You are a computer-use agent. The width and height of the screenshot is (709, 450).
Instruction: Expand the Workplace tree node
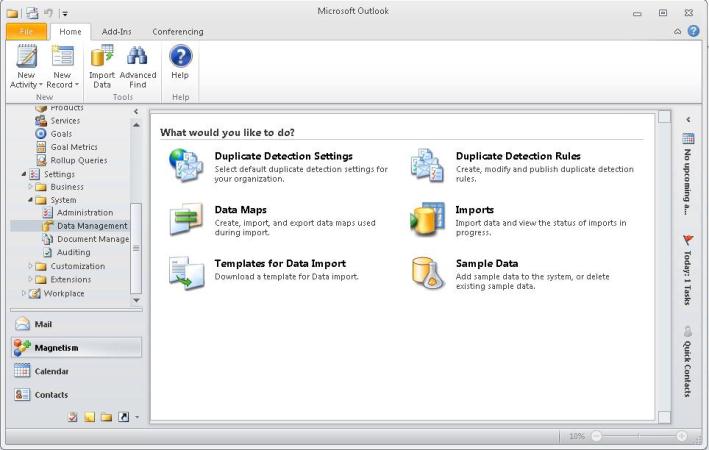(24, 293)
